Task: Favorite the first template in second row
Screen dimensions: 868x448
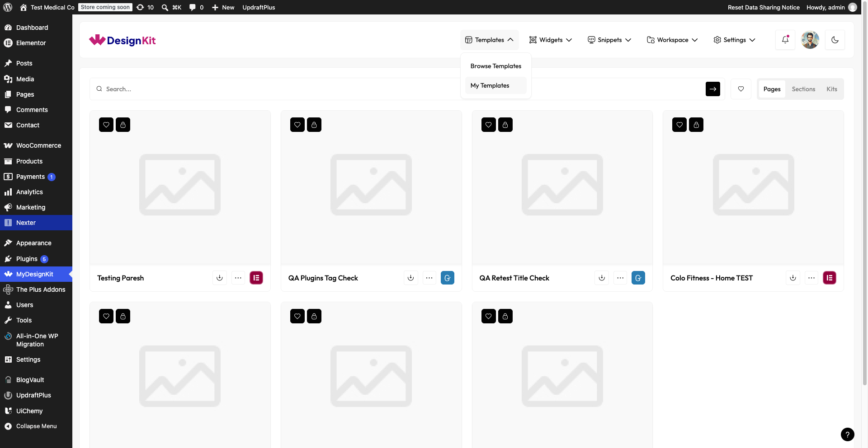Action: 106,316
